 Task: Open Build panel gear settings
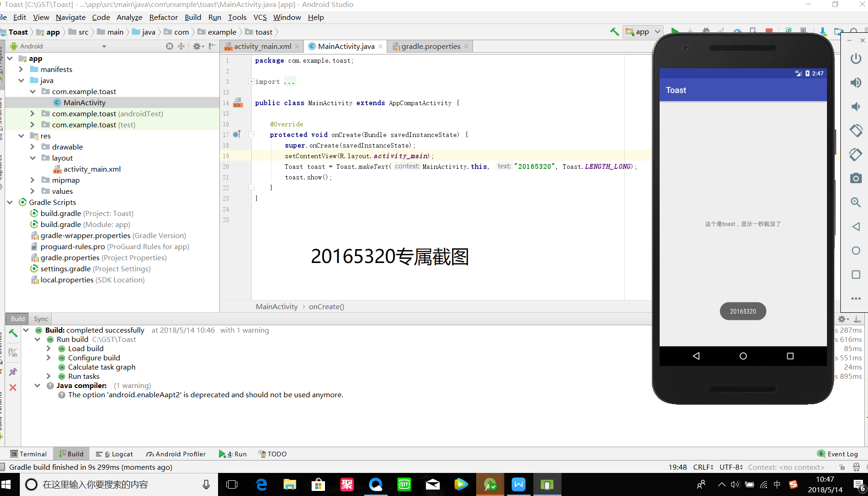coord(843,319)
